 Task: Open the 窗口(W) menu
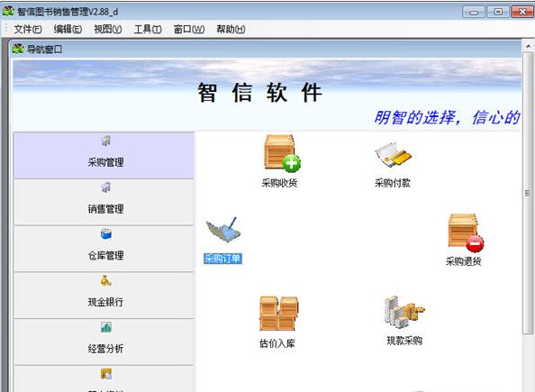tap(189, 30)
